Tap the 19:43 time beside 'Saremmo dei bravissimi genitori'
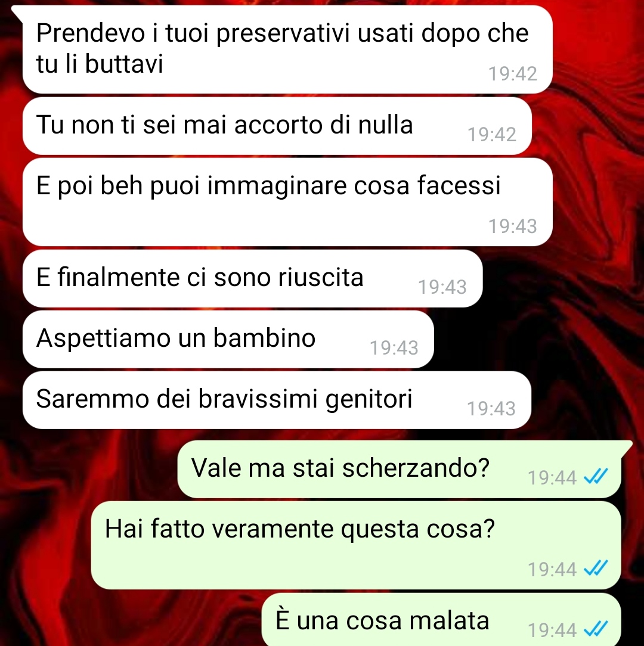 click(491, 409)
